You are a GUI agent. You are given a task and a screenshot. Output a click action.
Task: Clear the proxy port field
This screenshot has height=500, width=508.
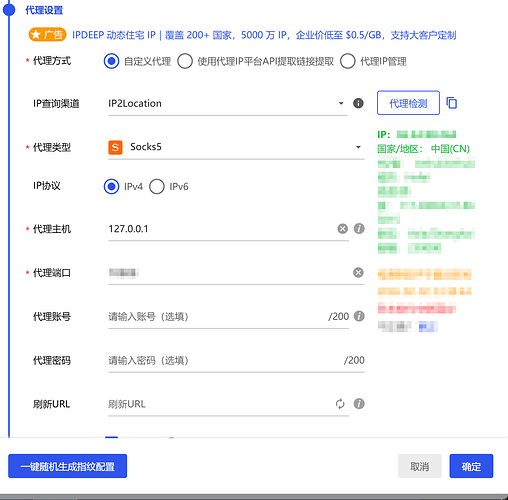[358, 273]
